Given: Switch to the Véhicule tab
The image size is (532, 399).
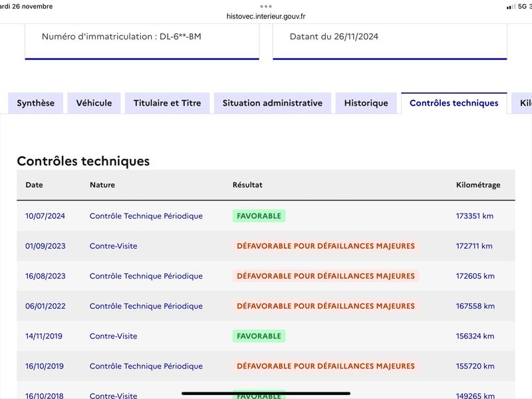Looking at the screenshot, I should (94, 103).
